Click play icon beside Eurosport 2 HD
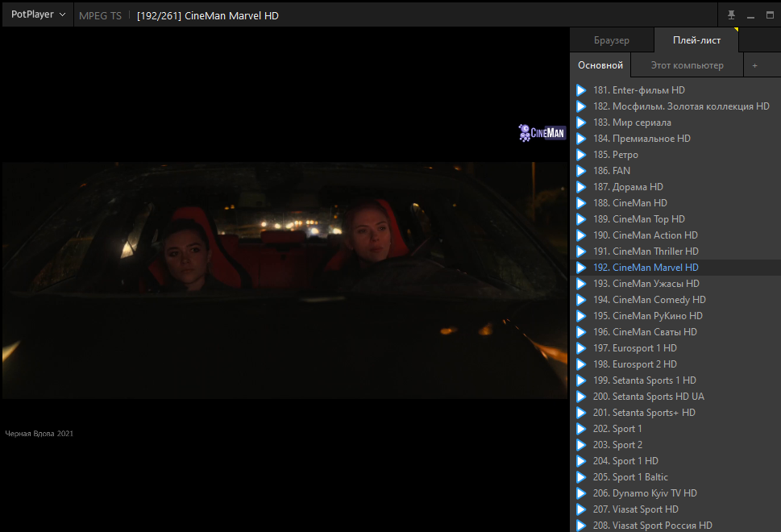781x532 pixels. [x=581, y=364]
